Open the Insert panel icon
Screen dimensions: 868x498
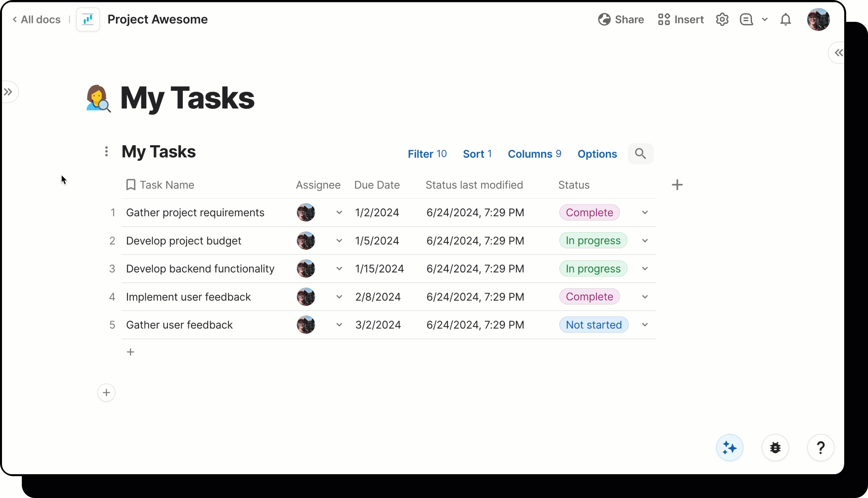point(663,20)
